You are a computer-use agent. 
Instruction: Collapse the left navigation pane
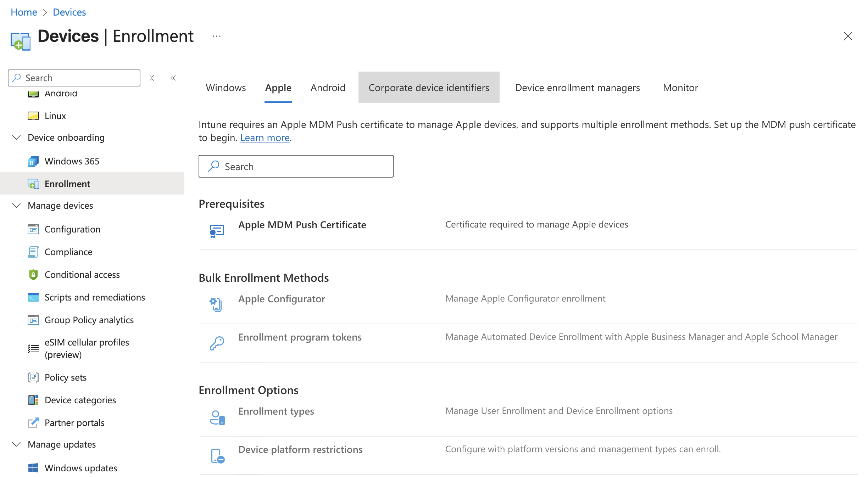(173, 78)
